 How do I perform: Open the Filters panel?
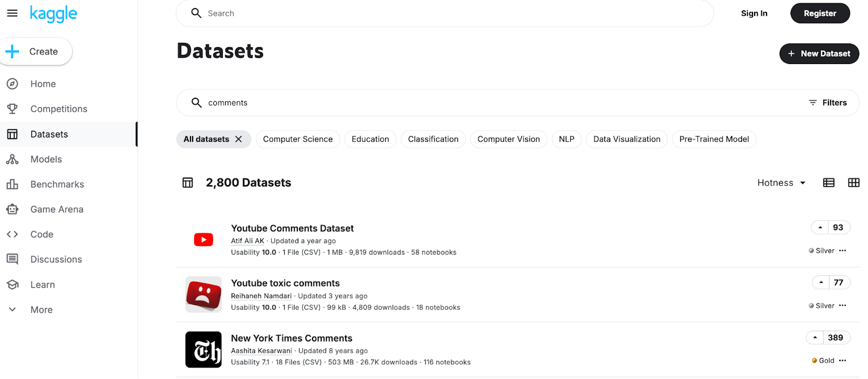[x=828, y=103]
